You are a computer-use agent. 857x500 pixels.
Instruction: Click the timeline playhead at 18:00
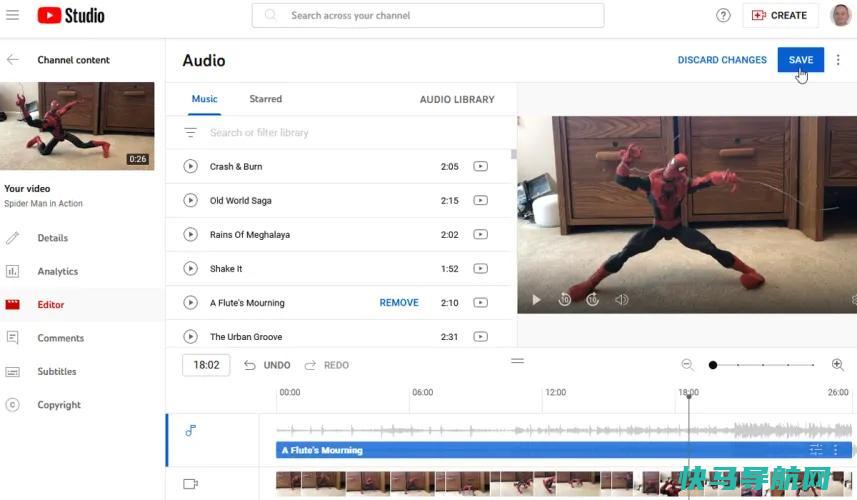coord(689,395)
